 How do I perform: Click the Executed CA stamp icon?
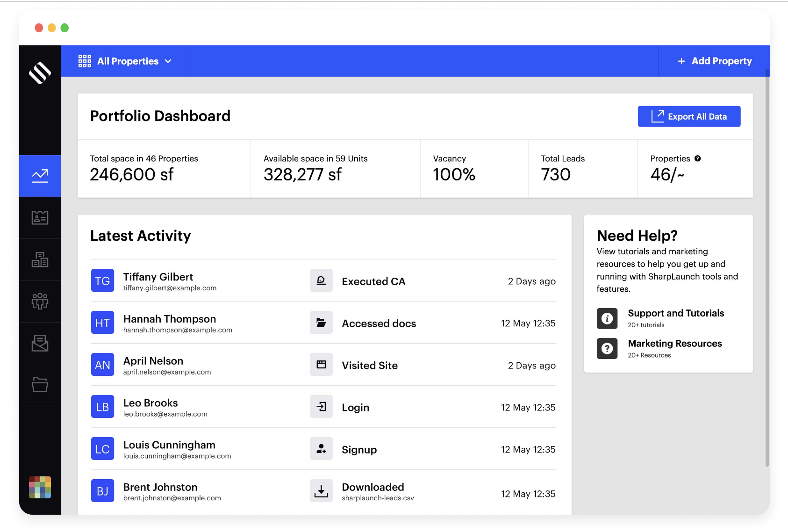(x=321, y=280)
